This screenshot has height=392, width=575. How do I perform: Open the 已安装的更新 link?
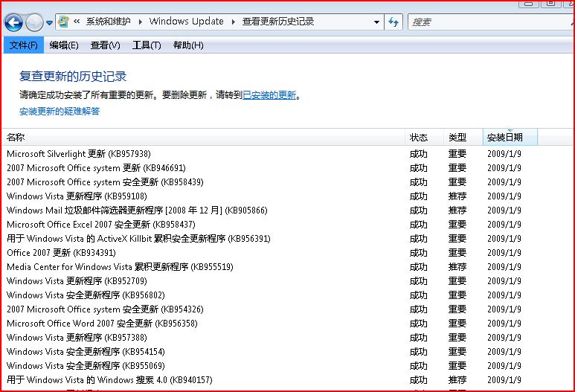(269, 95)
